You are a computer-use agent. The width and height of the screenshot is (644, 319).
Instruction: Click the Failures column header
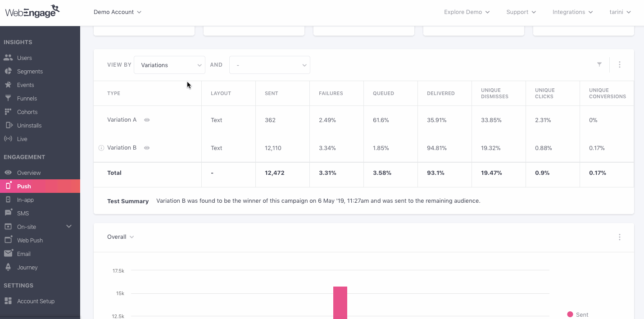point(331,93)
